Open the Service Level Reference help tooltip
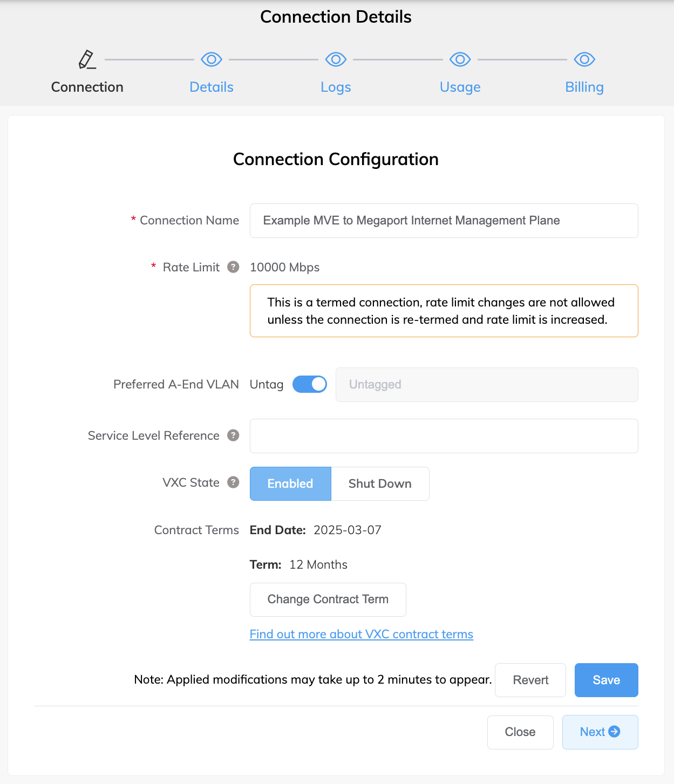The width and height of the screenshot is (674, 784). (233, 435)
